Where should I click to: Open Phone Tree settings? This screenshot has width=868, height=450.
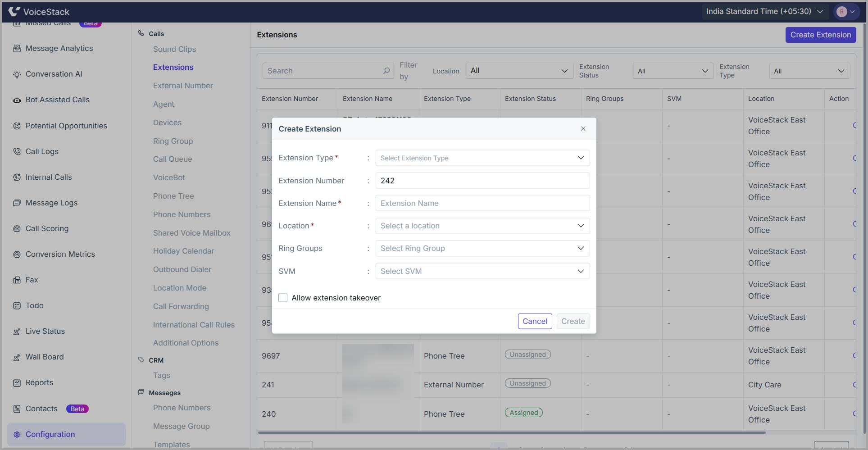[173, 196]
